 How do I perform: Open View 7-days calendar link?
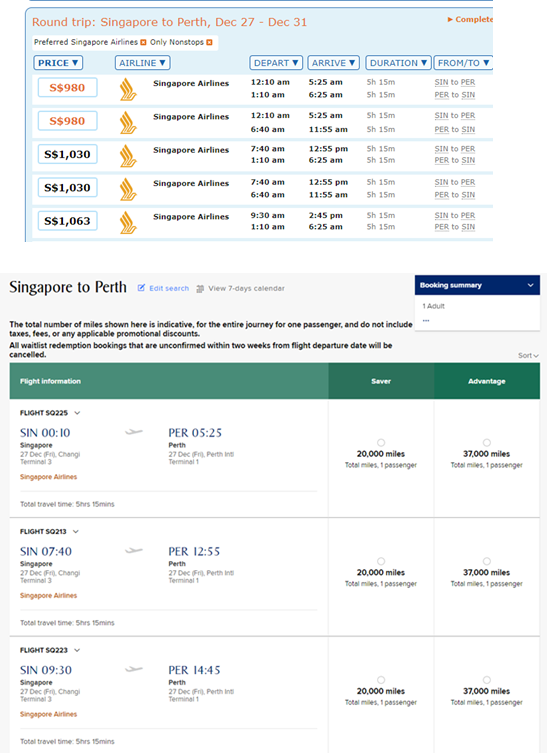tap(246, 288)
